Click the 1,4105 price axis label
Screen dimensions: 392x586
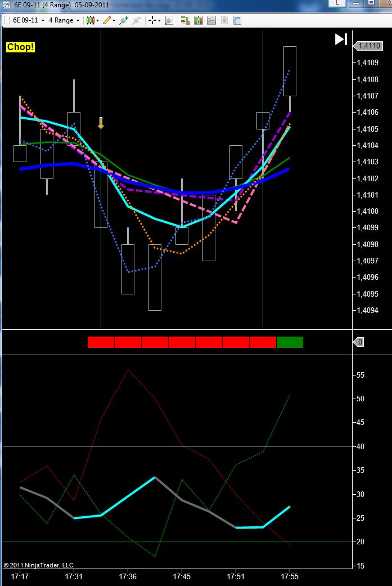pyautogui.click(x=368, y=129)
